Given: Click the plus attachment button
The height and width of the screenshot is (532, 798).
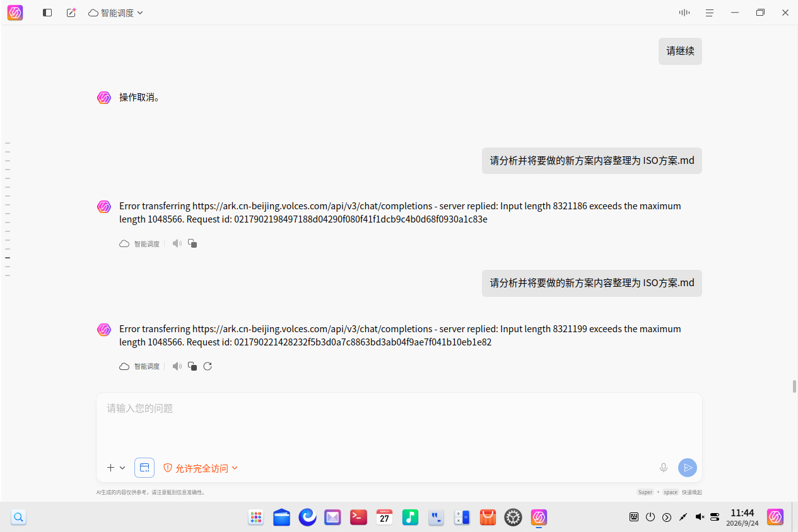Looking at the screenshot, I should pyautogui.click(x=110, y=468).
